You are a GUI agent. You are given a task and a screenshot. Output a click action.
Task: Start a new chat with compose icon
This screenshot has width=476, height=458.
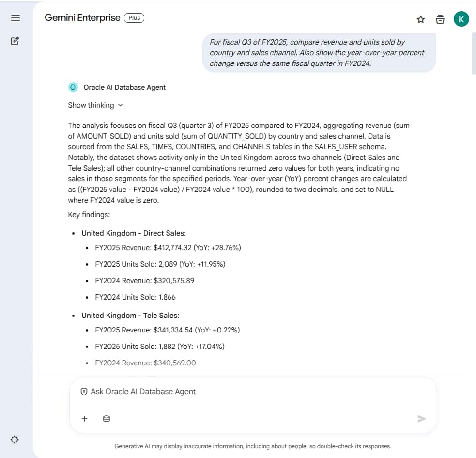15,41
